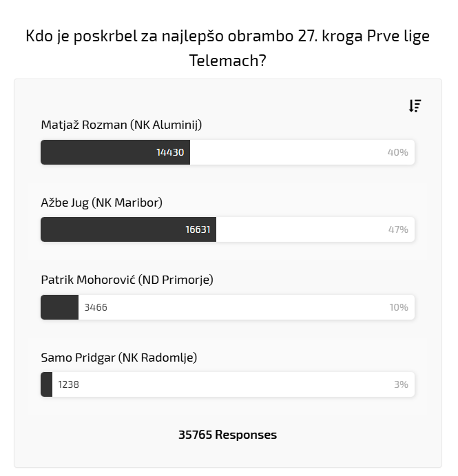Select the Ažbe Jug (NK Maribor) label
Viewport: 458px width, 476px height.
point(102,203)
